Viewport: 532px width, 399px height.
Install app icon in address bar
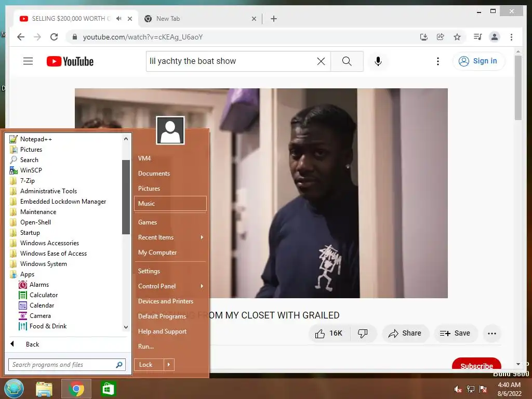(x=423, y=37)
